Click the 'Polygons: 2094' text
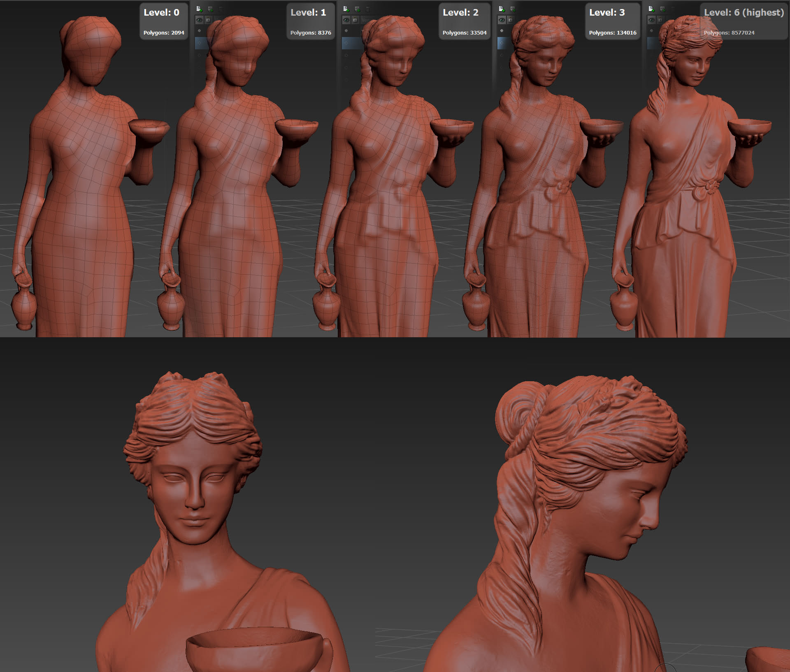Viewport: 790px width, 672px height. click(164, 32)
